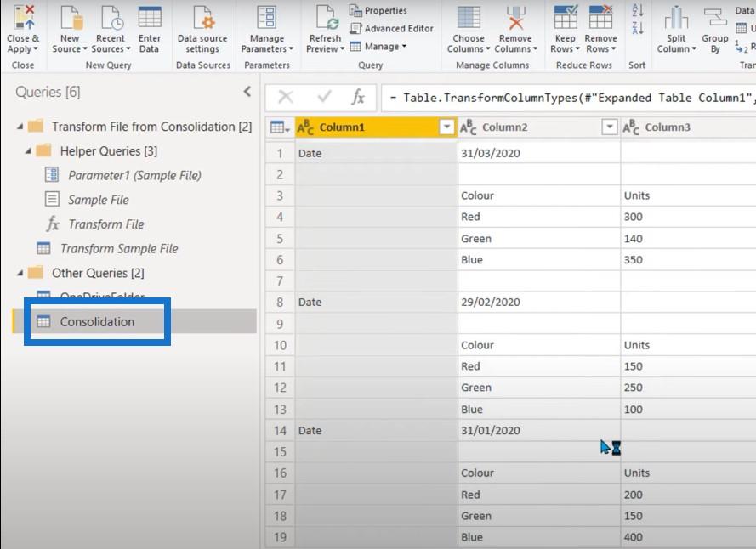Select Transform Sample File query

point(119,249)
